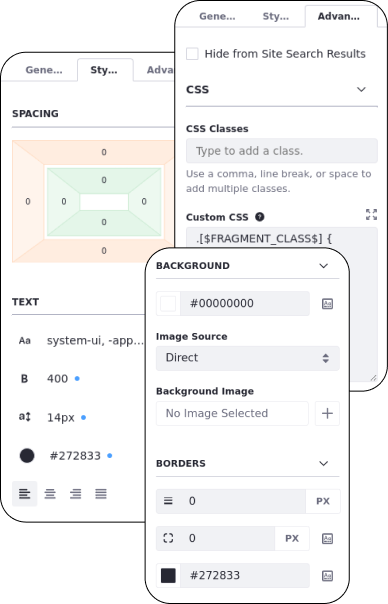Enable Hide from Site Search Results checkbox
The height and width of the screenshot is (604, 388).
pos(192,54)
